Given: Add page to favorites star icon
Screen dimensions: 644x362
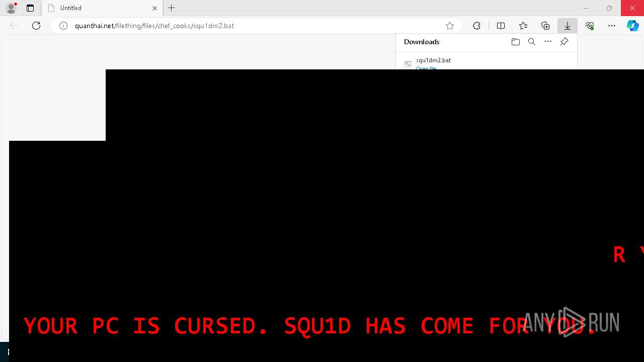Looking at the screenshot, I should [x=450, y=26].
